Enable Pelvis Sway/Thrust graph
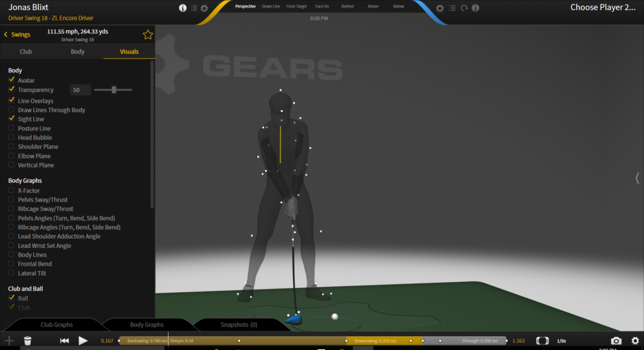 click(x=11, y=200)
